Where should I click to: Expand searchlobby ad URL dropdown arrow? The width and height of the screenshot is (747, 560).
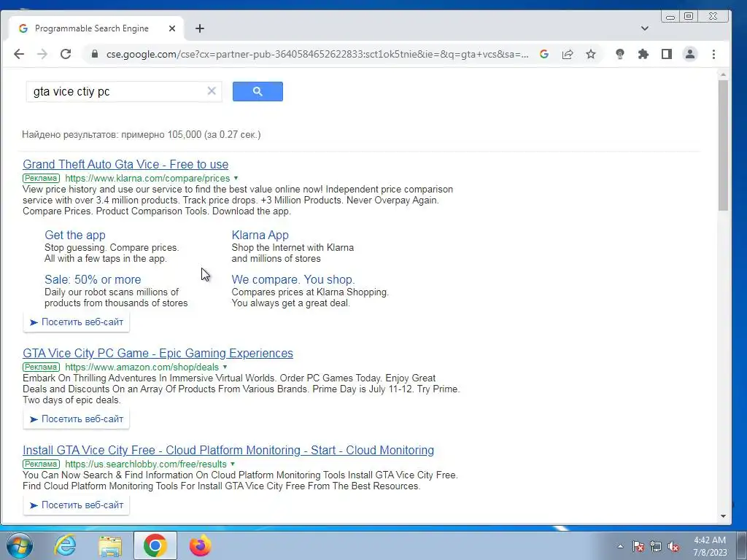click(233, 464)
